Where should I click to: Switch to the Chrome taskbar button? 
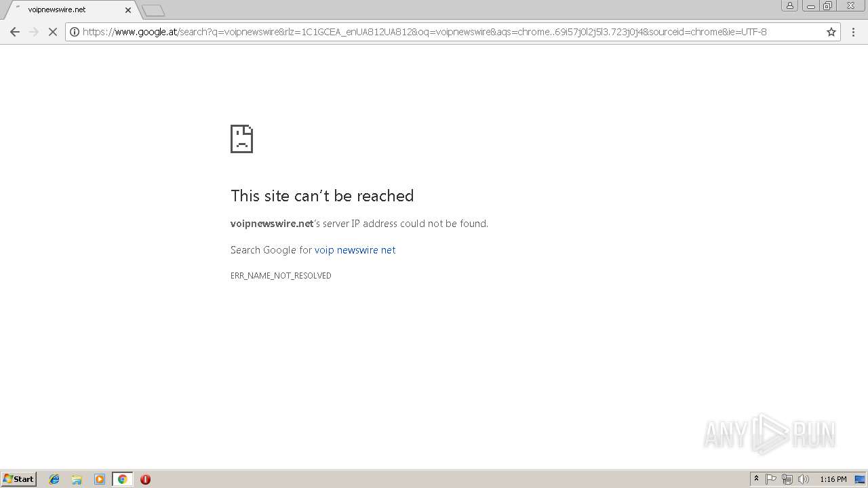click(x=122, y=479)
